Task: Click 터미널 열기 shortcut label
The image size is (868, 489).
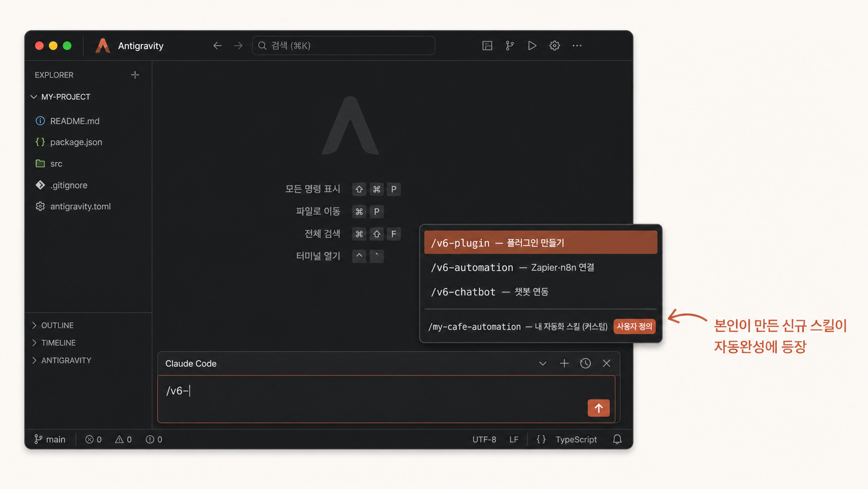Action: [318, 256]
